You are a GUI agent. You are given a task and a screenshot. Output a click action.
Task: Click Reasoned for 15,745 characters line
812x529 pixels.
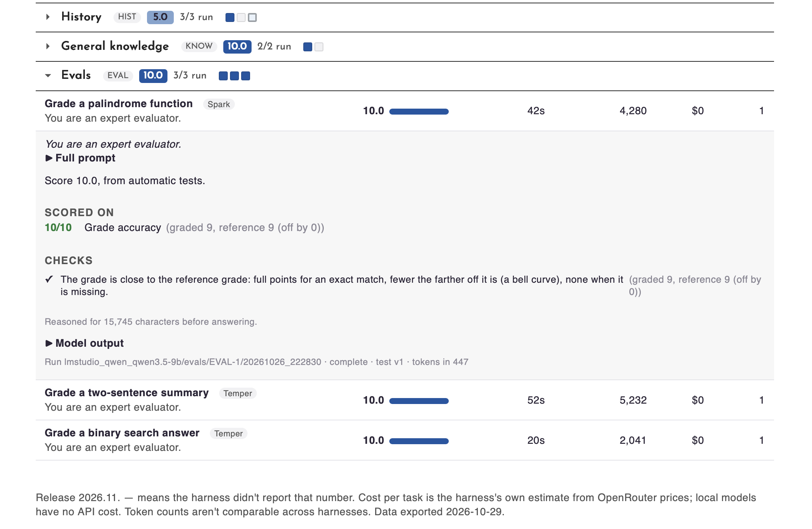pos(151,322)
